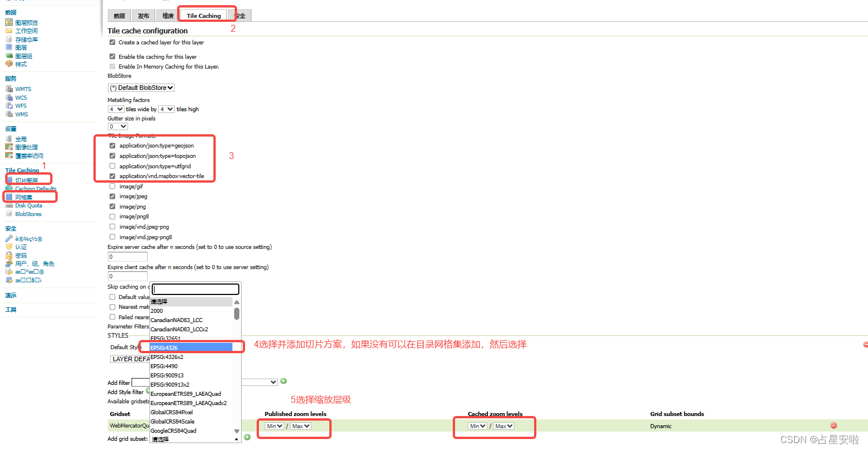Remove the WebMercatorQuad gridset via red icon
This screenshot has height=450, width=868.
tap(833, 425)
